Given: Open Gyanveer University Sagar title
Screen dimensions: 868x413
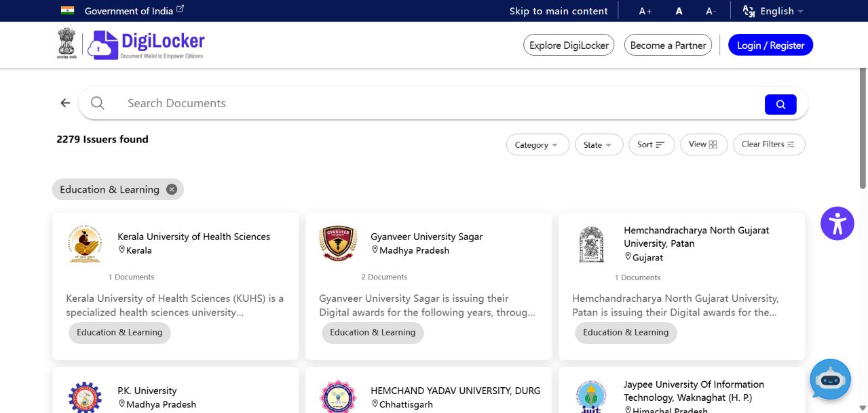Looking at the screenshot, I should (426, 237).
